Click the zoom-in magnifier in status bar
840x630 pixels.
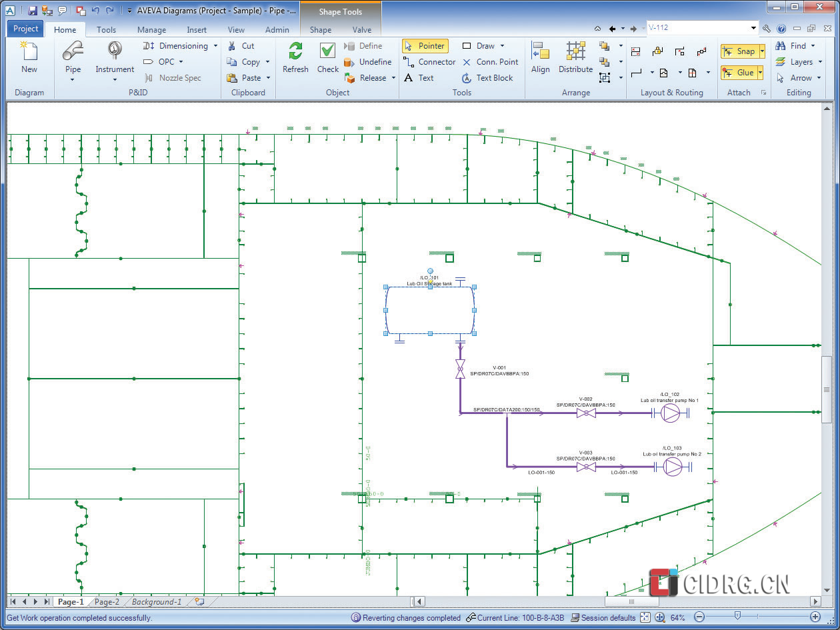click(x=659, y=618)
